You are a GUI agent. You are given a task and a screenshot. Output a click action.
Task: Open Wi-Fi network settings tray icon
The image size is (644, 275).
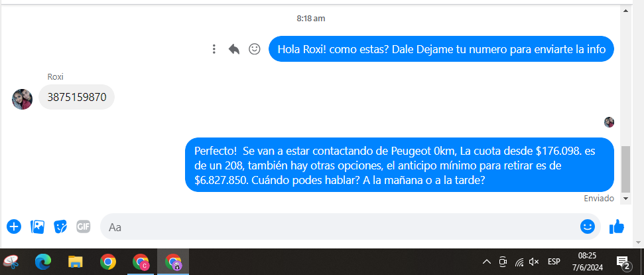519,262
